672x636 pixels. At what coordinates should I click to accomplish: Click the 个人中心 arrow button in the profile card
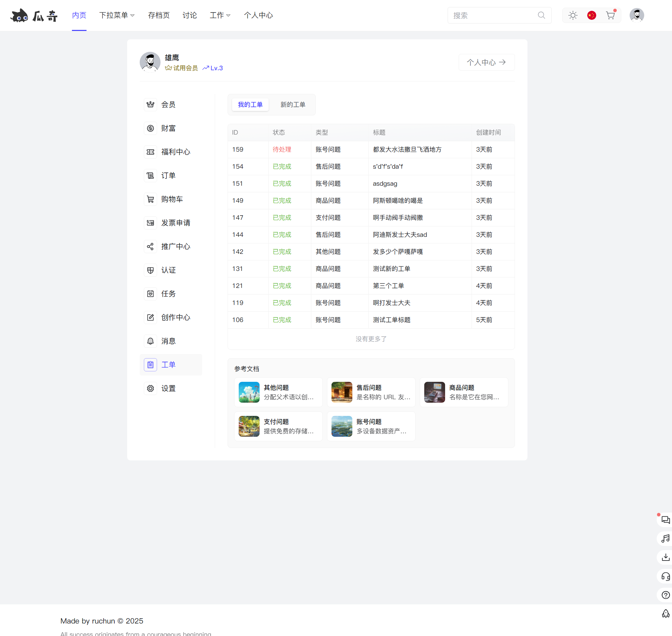coord(486,62)
